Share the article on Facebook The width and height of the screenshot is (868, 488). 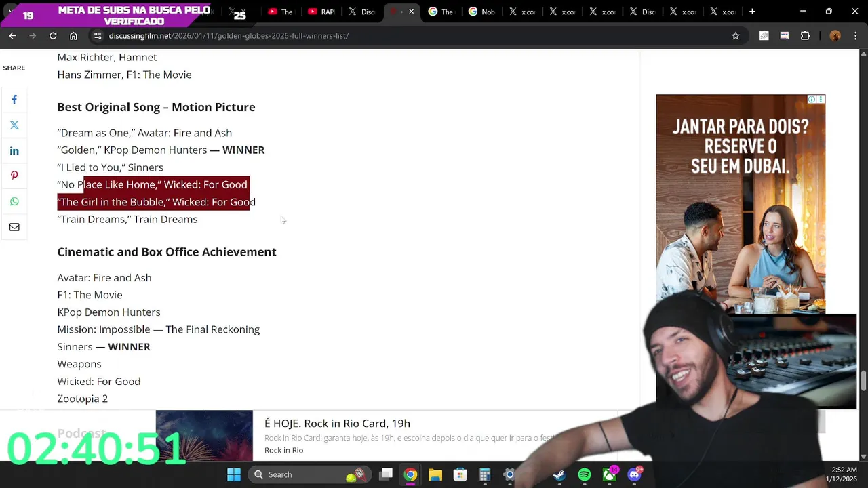pyautogui.click(x=14, y=100)
